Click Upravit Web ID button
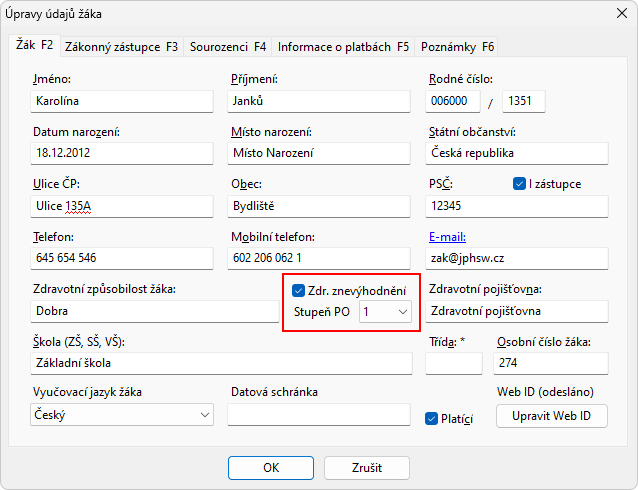Image resolution: width=638 pixels, height=490 pixels. point(552,415)
